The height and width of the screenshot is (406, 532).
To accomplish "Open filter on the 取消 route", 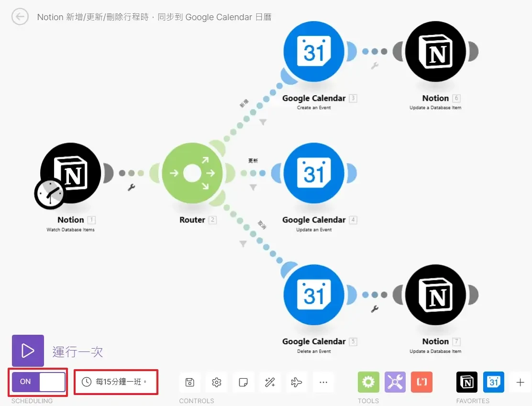I will point(243,243).
